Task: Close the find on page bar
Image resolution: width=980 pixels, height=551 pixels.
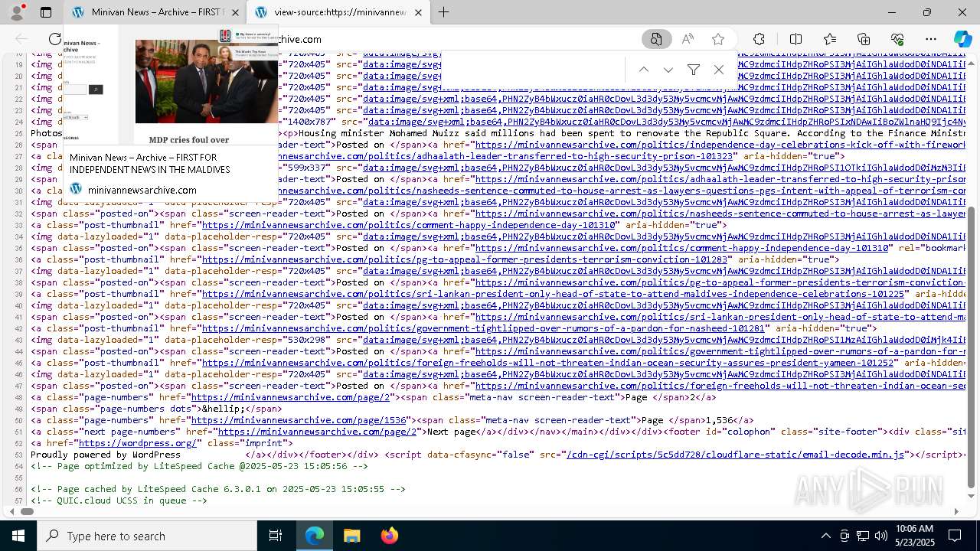Action: tap(719, 70)
